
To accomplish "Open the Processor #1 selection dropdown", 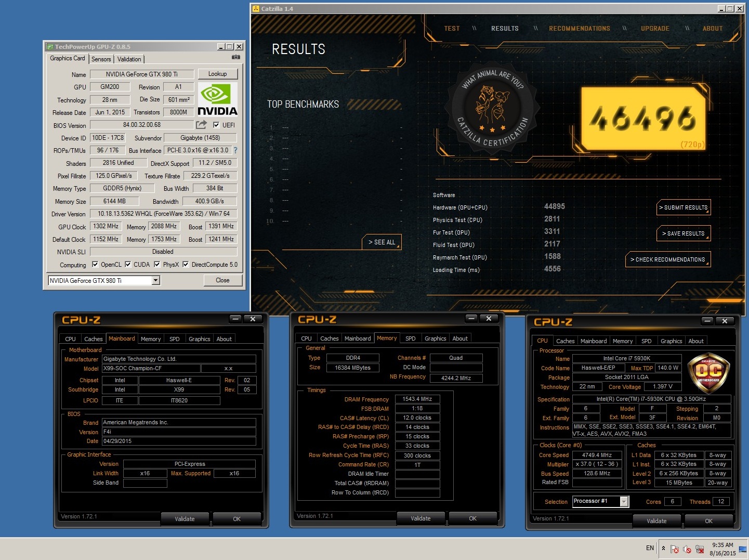I will pos(624,501).
